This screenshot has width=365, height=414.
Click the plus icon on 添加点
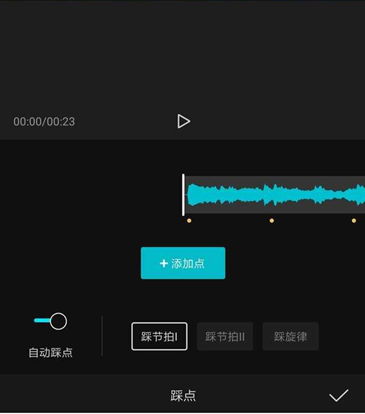[164, 263]
